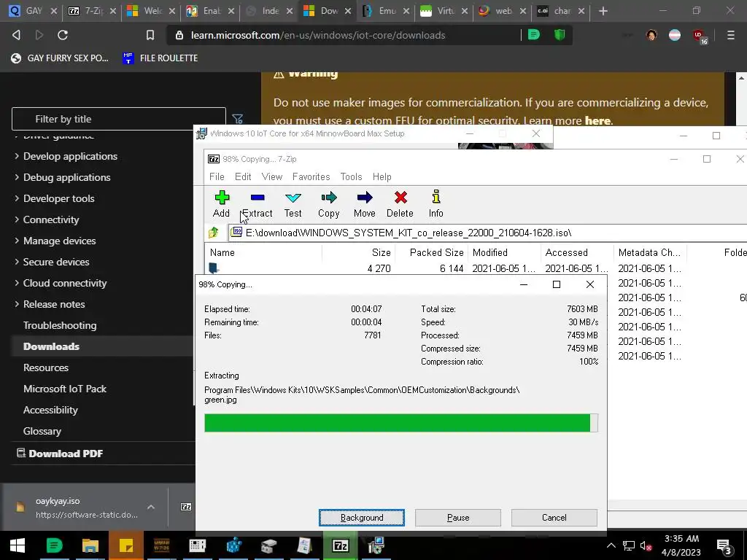Click the 7-Zip archive path field
Image resolution: width=747 pixels, height=560 pixels.
[x=487, y=233]
